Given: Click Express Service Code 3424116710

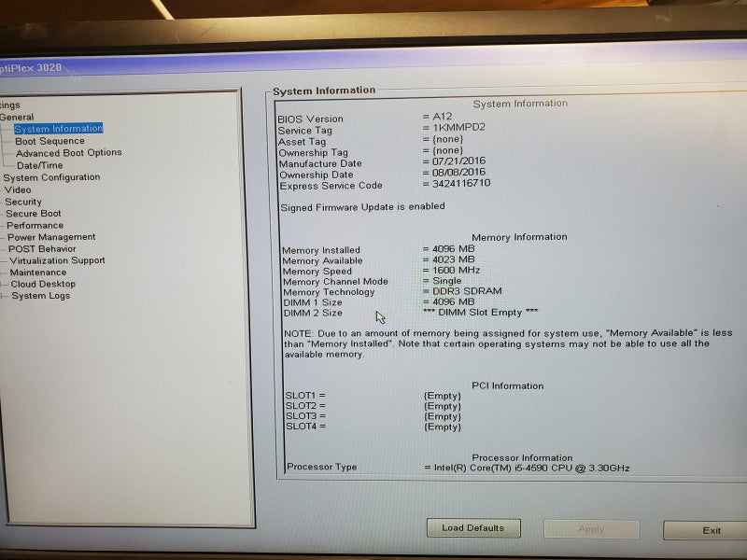Looking at the screenshot, I should tap(461, 183).
